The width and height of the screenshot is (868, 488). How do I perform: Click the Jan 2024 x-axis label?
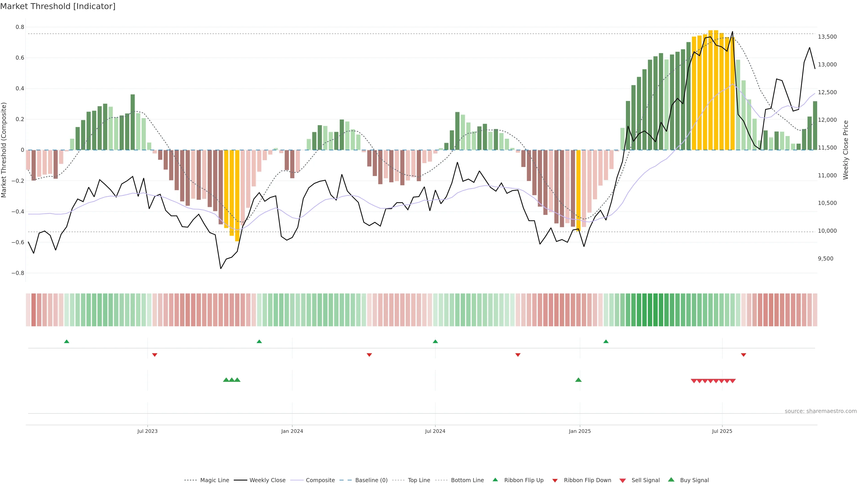[x=292, y=431]
